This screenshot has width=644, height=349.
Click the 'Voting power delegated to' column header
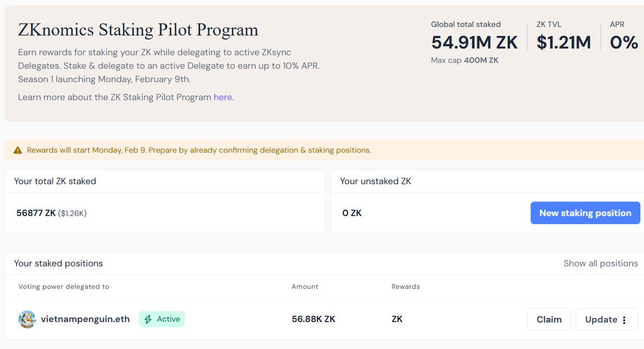click(x=64, y=287)
